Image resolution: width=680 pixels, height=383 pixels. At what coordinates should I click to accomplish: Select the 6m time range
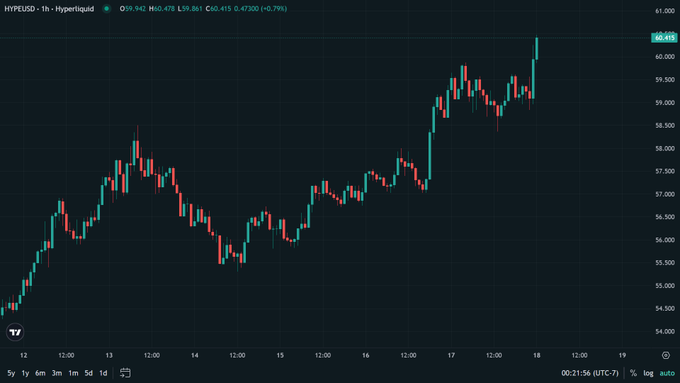[40, 373]
